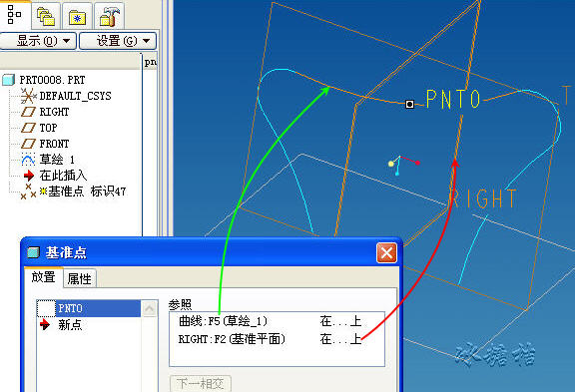Open the hammer tools tab
The height and width of the screenshot is (392, 575).
point(109,16)
